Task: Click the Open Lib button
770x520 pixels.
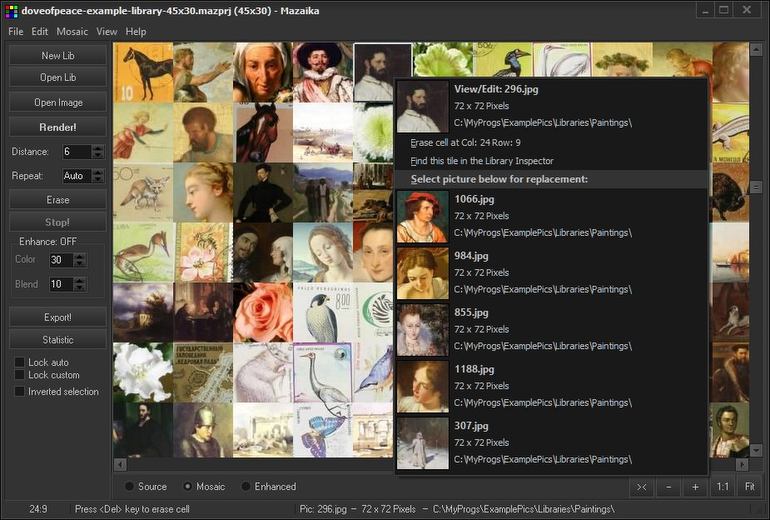Action: tap(58, 77)
